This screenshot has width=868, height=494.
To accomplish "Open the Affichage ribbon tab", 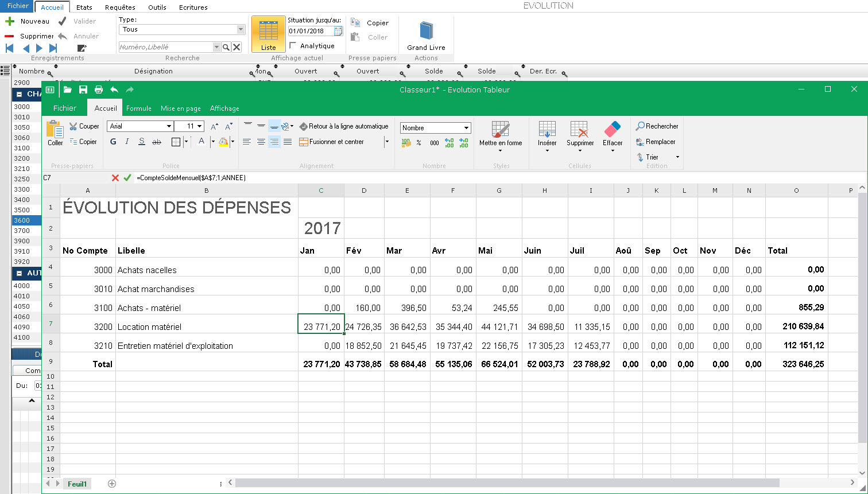I will tap(224, 108).
